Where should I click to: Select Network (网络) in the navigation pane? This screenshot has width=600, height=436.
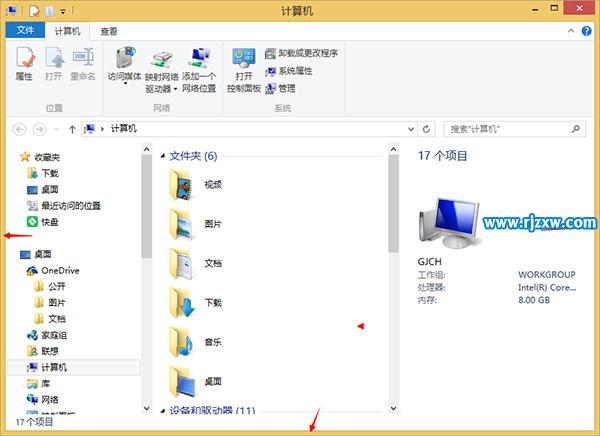[43, 400]
